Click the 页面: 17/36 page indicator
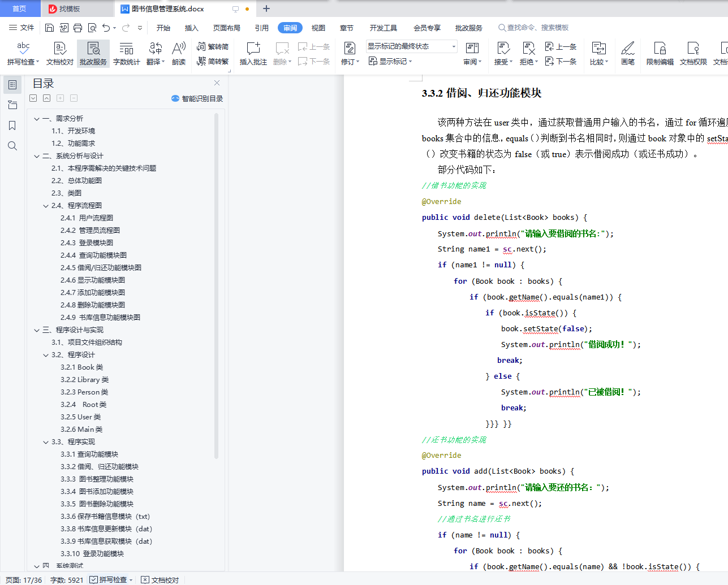The width and height of the screenshot is (728, 585). click(x=24, y=580)
